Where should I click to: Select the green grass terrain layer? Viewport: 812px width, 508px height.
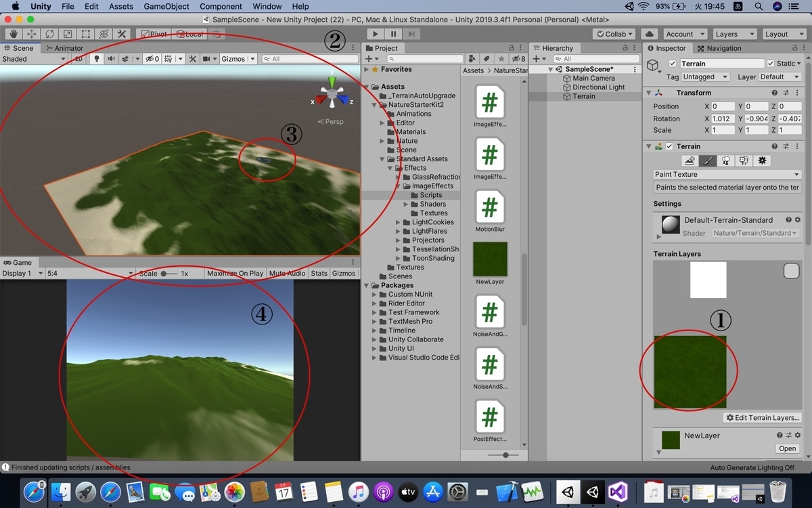(690, 372)
